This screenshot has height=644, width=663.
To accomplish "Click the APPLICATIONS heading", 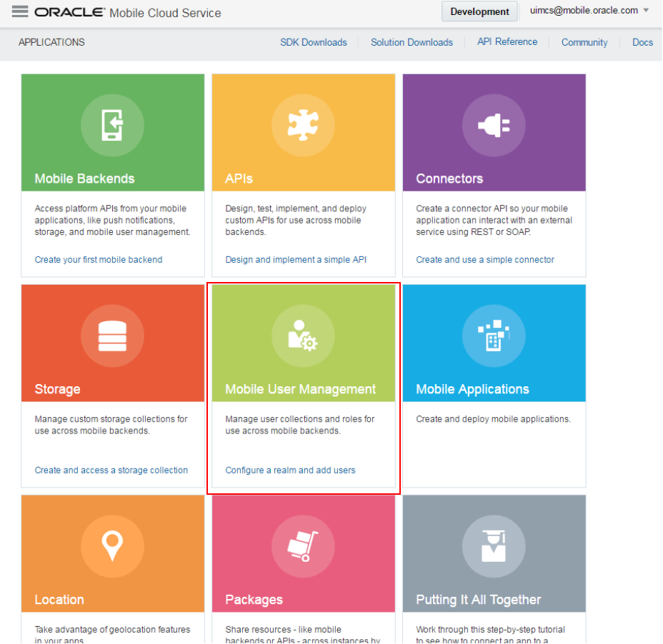I will pyautogui.click(x=51, y=42).
